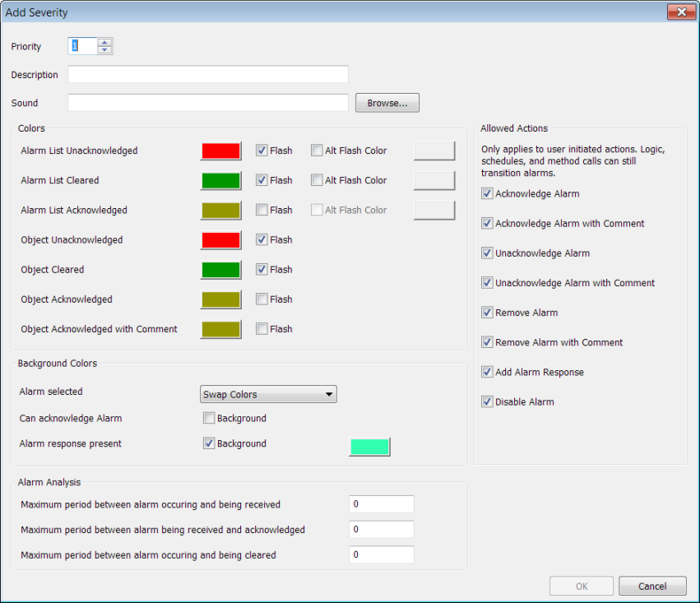Click the Priority spinner down arrow

click(104, 50)
